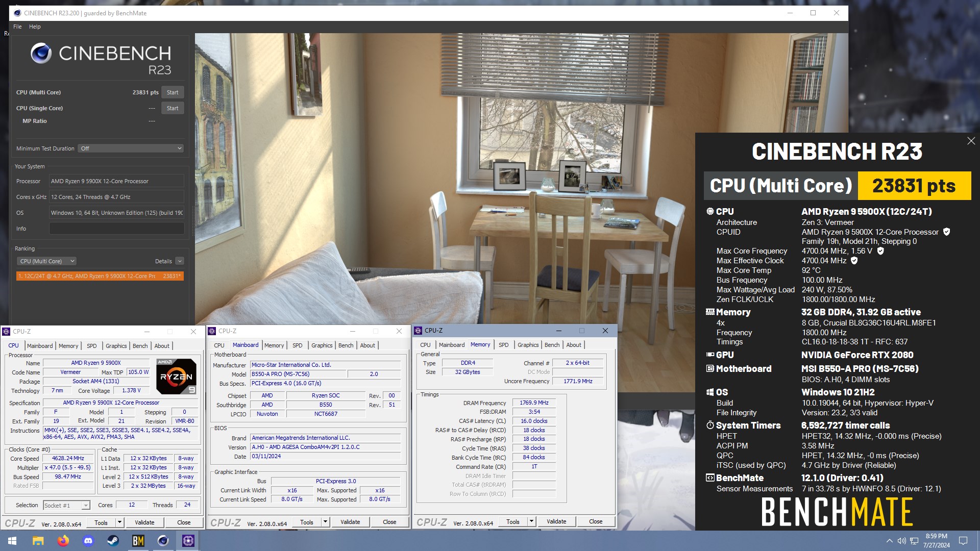
Task: Click System Timers clock icon
Action: click(x=710, y=425)
